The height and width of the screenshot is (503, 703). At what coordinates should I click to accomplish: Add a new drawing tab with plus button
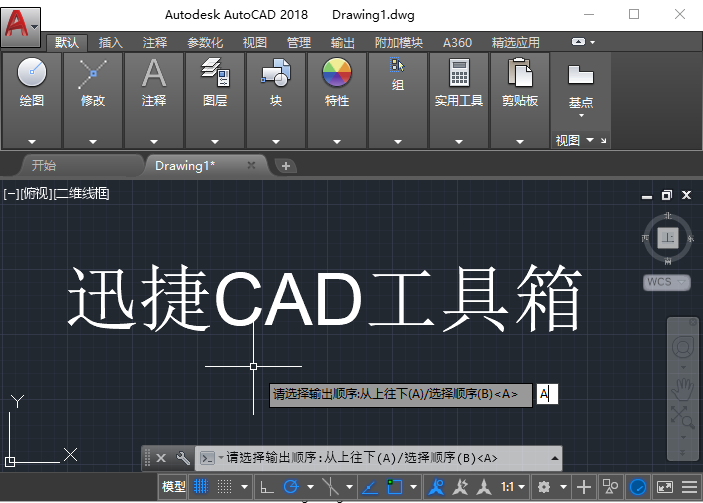pos(286,166)
